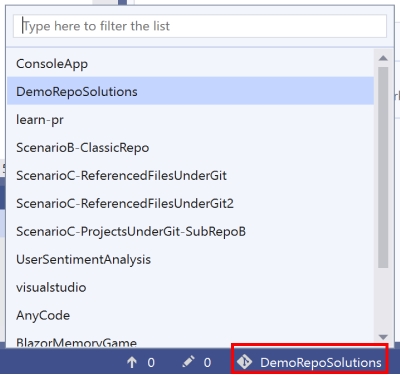Image resolution: width=400 pixels, height=375 pixels.
Task: Select ConsoleApp repository
Action: pyautogui.click(x=190, y=64)
